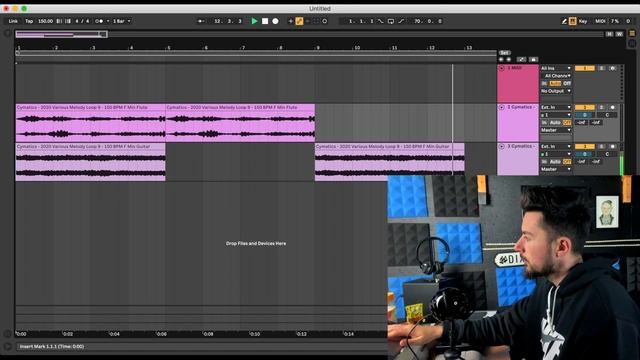
Task: Click the Re-Enable Automation button
Action: coord(307,21)
